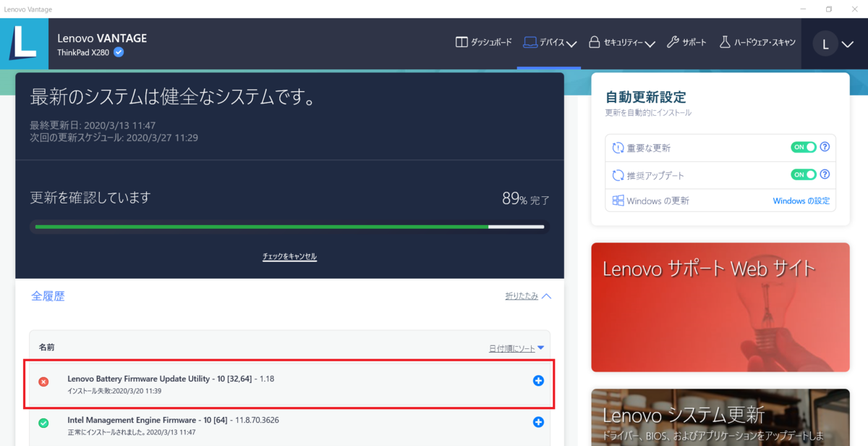Select the 全履歴 history heading
This screenshot has height=446, width=868.
48,296
